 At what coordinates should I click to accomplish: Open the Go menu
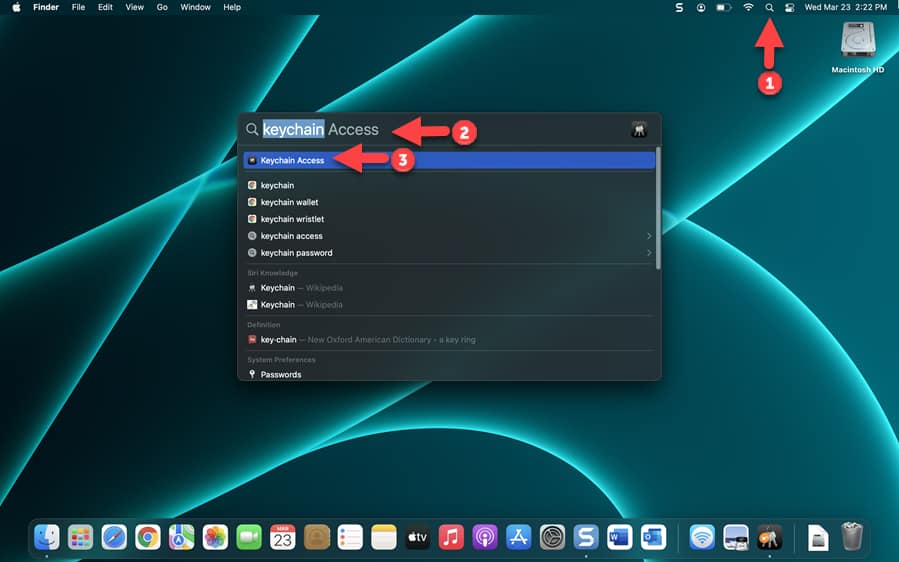(162, 7)
